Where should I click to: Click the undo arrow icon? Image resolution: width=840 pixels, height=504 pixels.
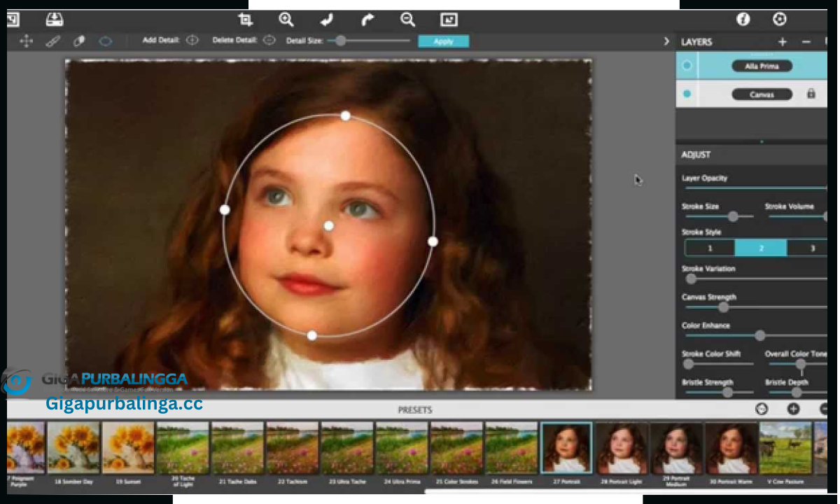(x=326, y=20)
